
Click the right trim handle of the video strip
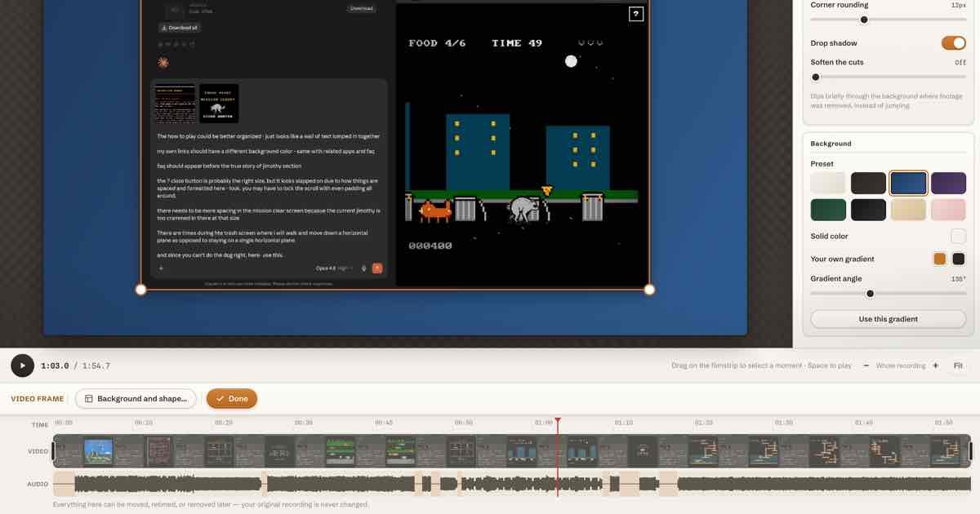pyautogui.click(x=969, y=450)
